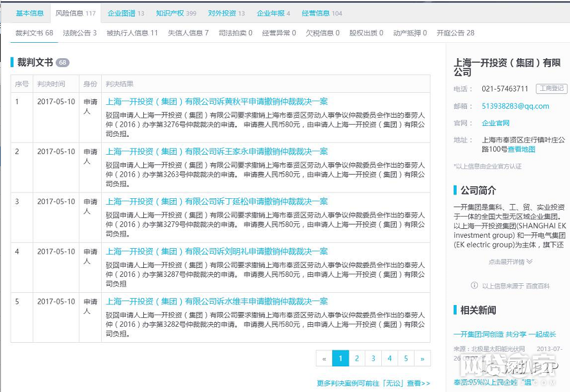The image size is (570, 392).
Task: Open the 经营信息 104 tab
Action: [x=322, y=13]
